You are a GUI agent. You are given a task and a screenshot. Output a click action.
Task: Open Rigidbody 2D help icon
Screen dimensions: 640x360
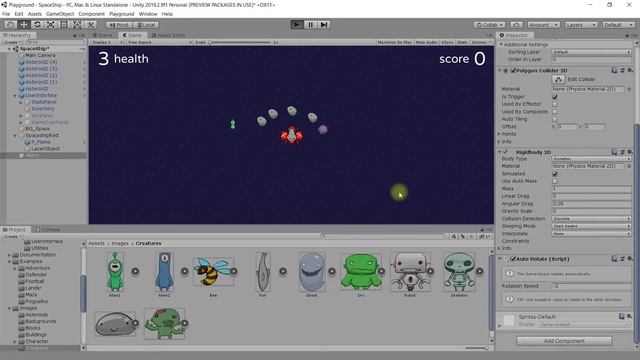(614, 152)
